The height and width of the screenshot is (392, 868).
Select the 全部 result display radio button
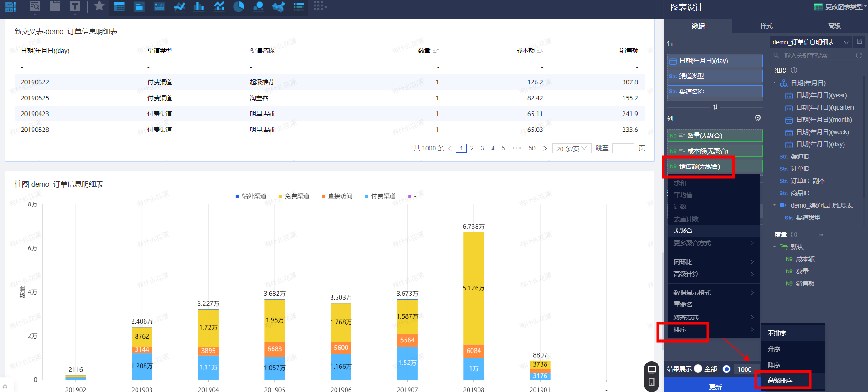click(698, 369)
